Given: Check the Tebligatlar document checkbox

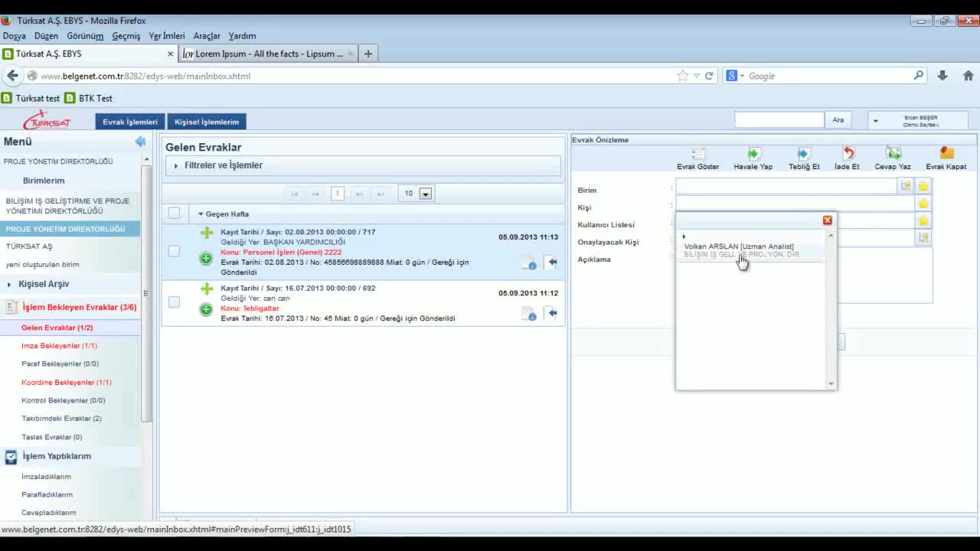Looking at the screenshot, I should (x=174, y=302).
